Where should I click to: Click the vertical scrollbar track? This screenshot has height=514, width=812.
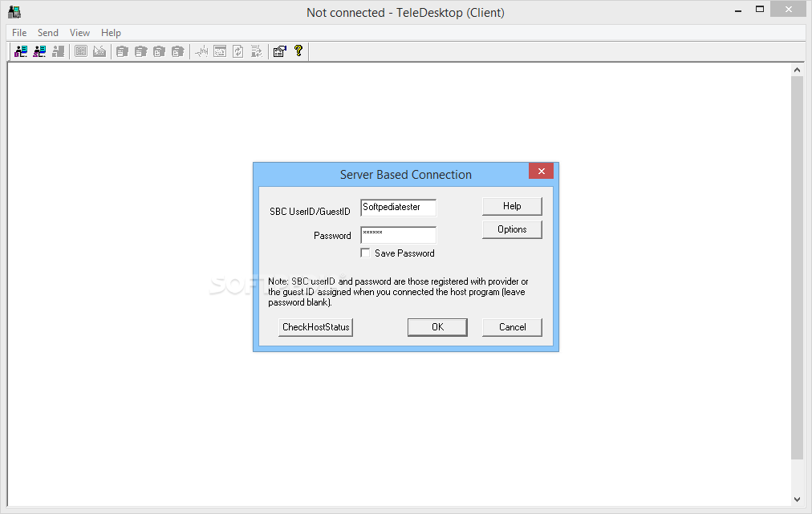[x=797, y=476]
